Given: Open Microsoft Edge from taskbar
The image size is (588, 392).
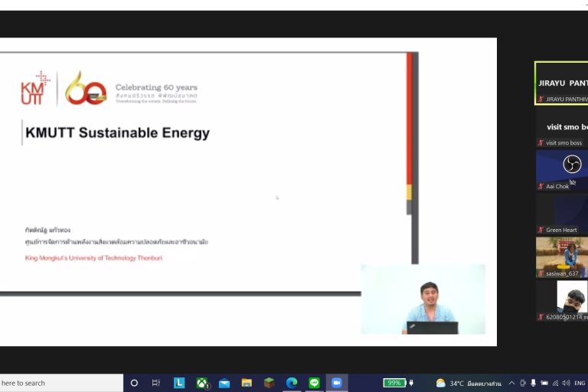Looking at the screenshot, I should [292, 383].
